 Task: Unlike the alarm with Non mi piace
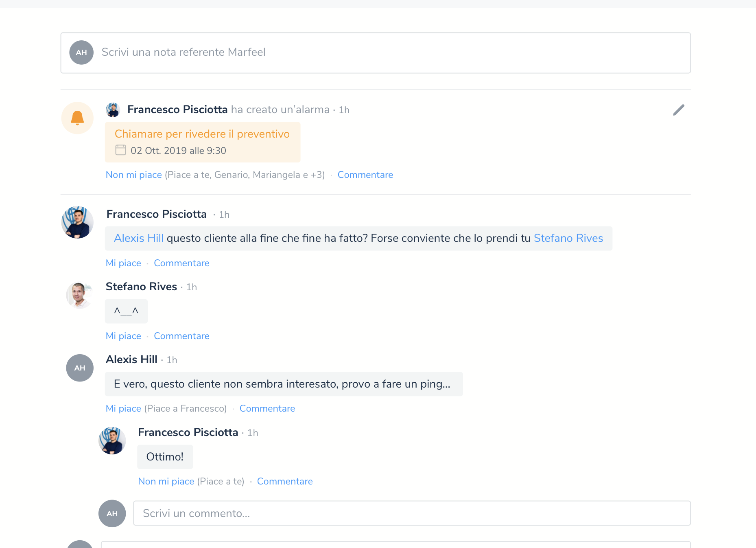133,175
